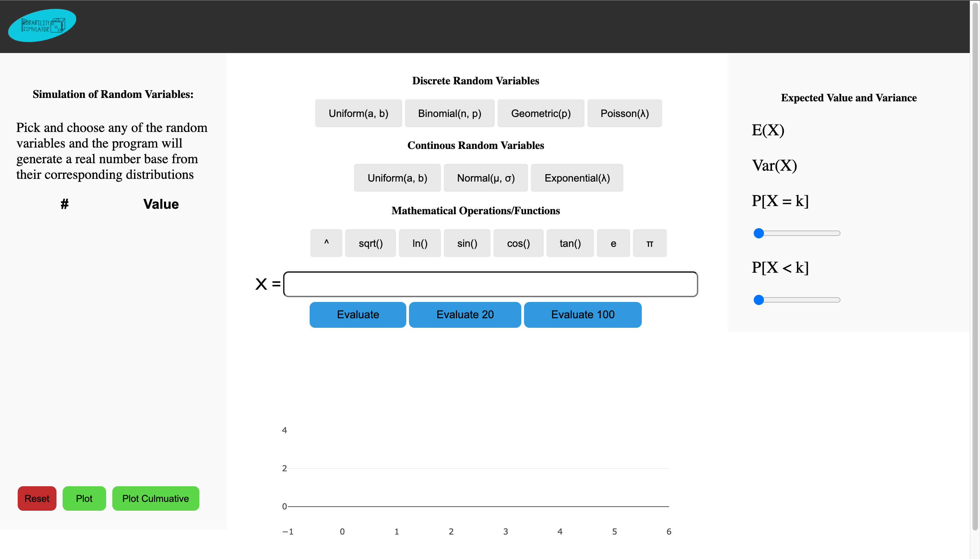Insert the pi constant symbol
980x559 pixels.
(649, 243)
